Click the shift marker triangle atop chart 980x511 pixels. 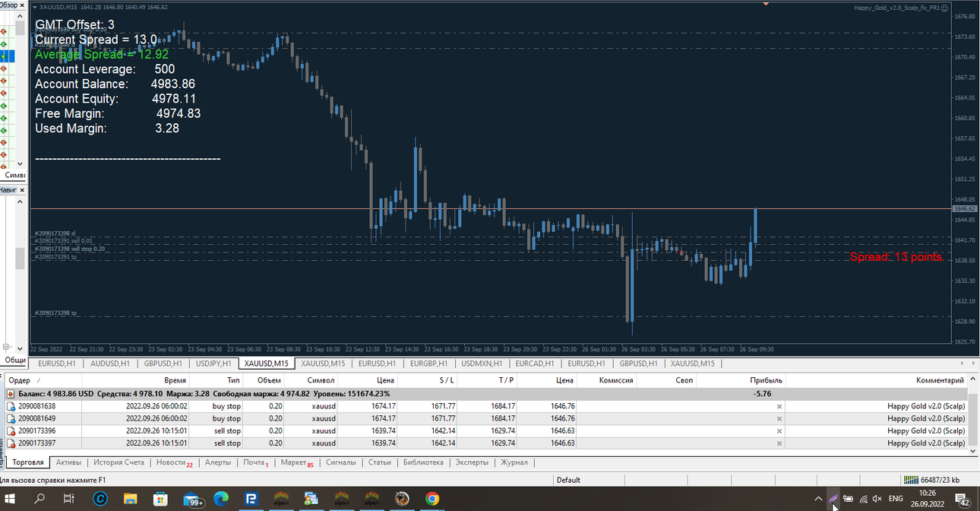[766, 4]
